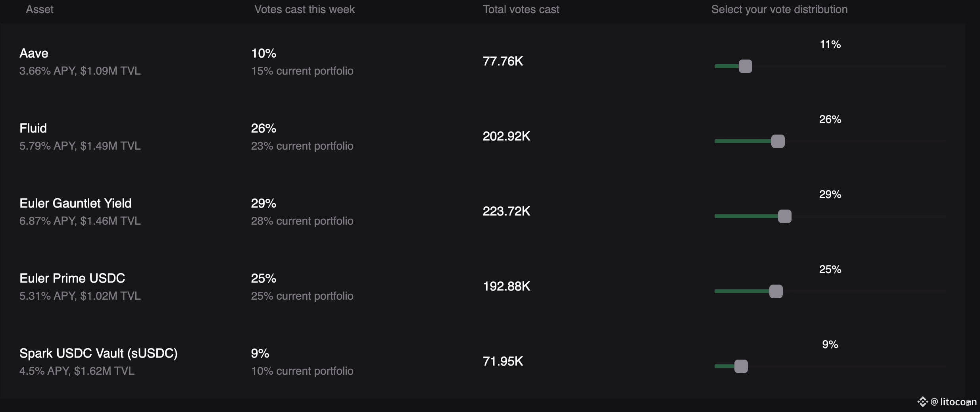The height and width of the screenshot is (412, 980).
Task: Select the Fluid asset name
Action: point(33,128)
